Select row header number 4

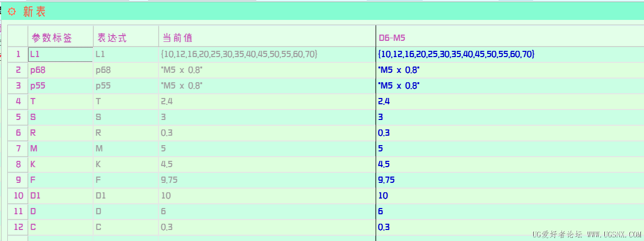tap(18, 102)
